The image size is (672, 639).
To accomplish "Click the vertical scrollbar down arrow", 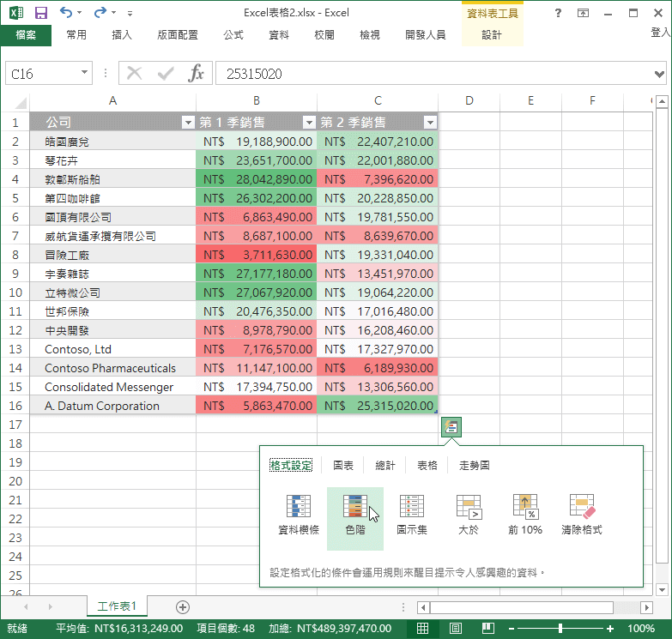I will coord(662,590).
